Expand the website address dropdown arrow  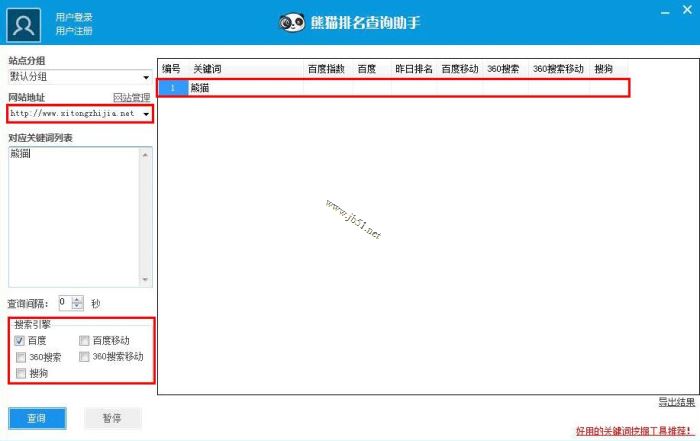click(x=146, y=114)
